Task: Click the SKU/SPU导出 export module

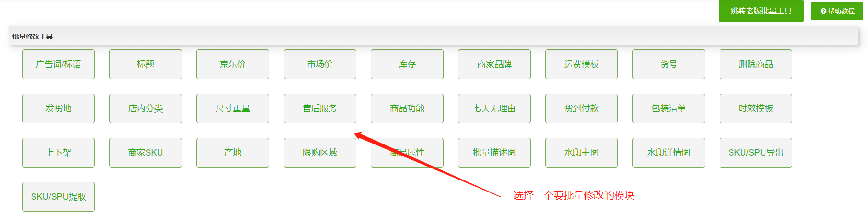Action: pyautogui.click(x=756, y=153)
